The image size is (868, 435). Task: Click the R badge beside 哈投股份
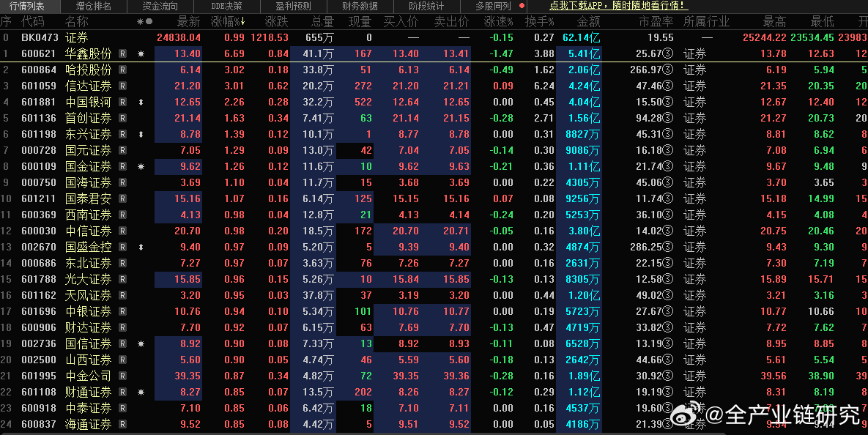pos(122,70)
